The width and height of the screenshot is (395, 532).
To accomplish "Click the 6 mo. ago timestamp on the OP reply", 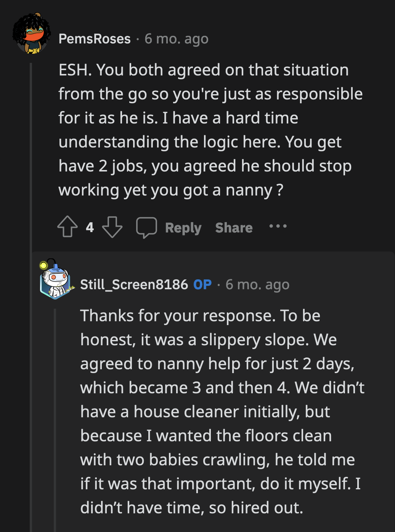I will pyautogui.click(x=257, y=284).
